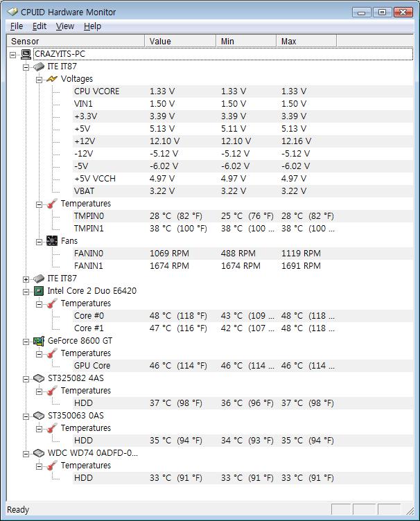Collapse the GeForce 8600 GT node
Viewport: 420px width, 521px height.
click(x=26, y=342)
